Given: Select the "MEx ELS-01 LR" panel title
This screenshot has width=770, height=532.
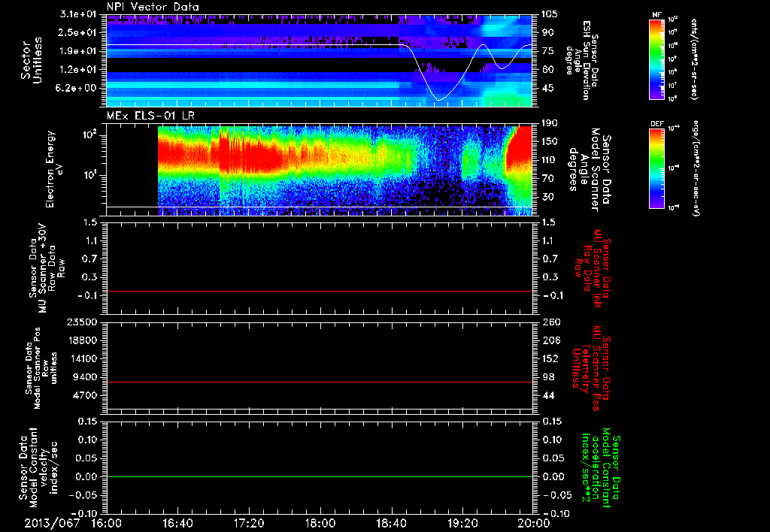Looking at the screenshot, I should pos(150,116).
